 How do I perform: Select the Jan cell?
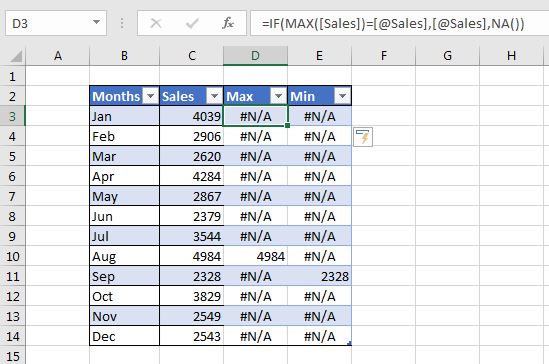pyautogui.click(x=124, y=116)
